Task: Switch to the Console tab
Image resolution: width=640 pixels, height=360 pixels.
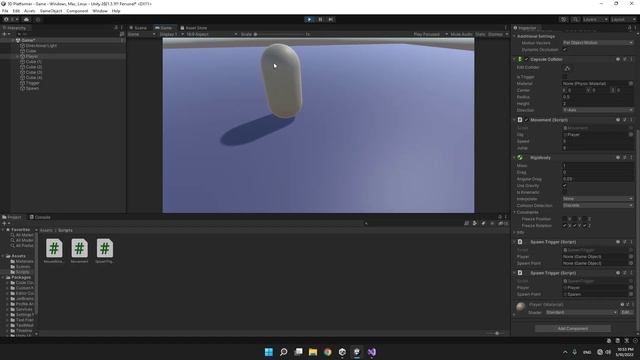Action: [40, 217]
